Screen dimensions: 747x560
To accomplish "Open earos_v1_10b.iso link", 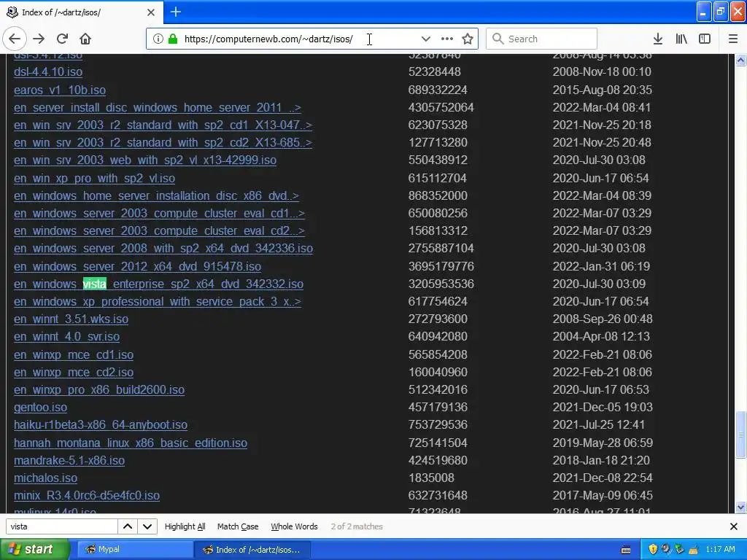I will coord(60,90).
